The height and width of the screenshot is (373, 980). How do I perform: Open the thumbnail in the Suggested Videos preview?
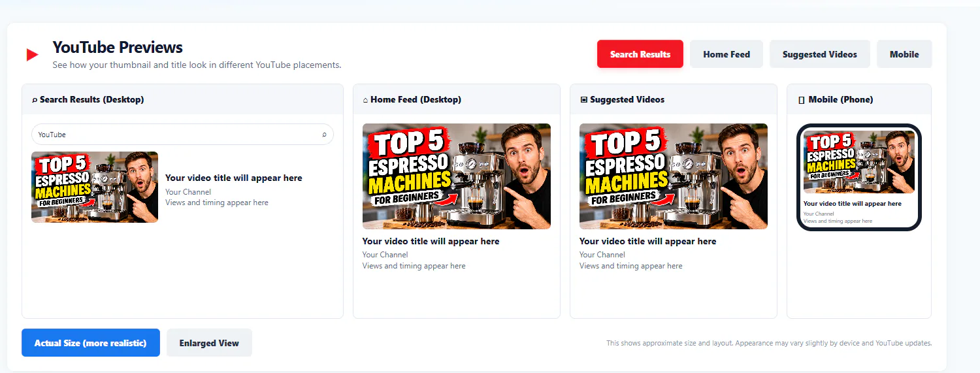click(x=674, y=176)
